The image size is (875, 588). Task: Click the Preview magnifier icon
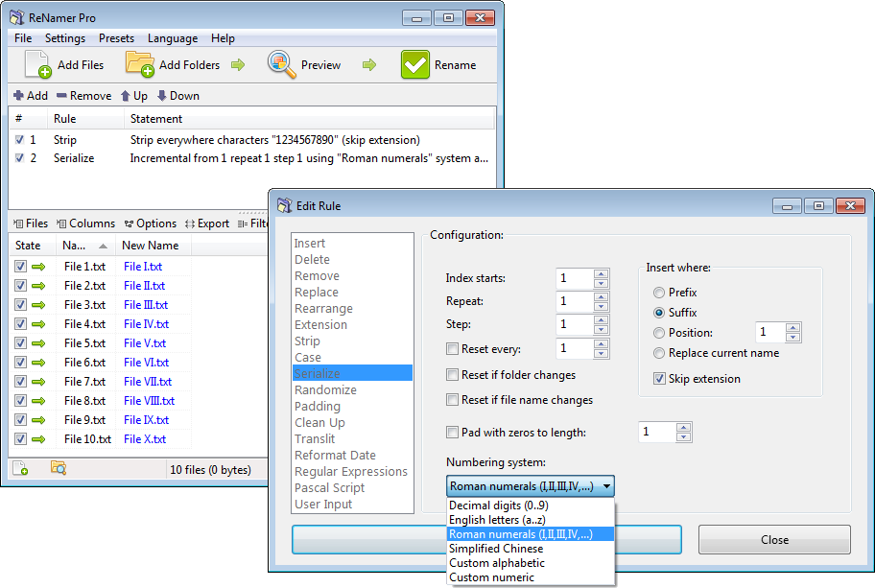click(281, 64)
